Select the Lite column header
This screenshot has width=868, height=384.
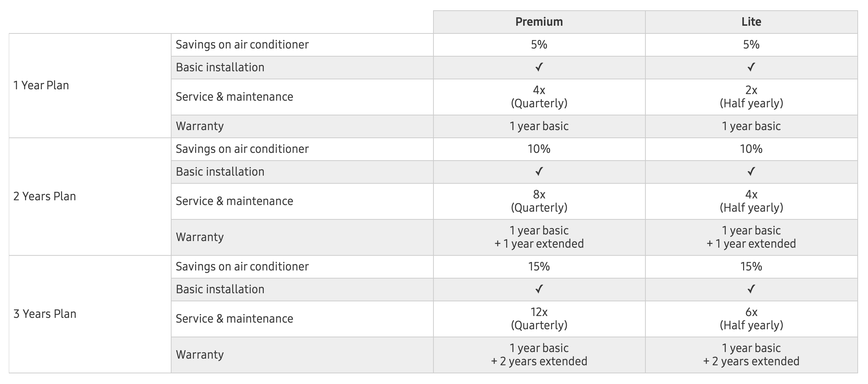pyautogui.click(x=751, y=22)
